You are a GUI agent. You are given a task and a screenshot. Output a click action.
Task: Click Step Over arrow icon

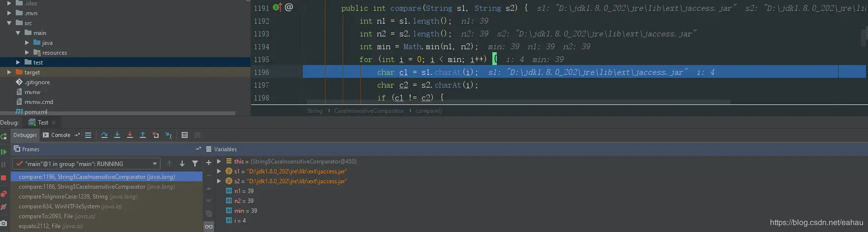coord(104,135)
